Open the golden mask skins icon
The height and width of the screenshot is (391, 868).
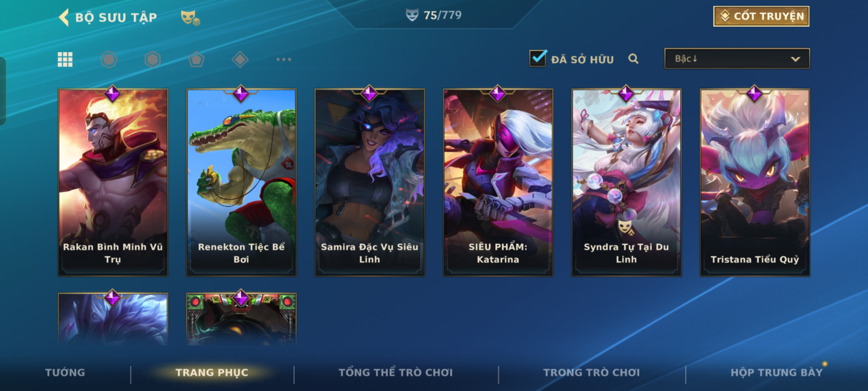pos(190,17)
